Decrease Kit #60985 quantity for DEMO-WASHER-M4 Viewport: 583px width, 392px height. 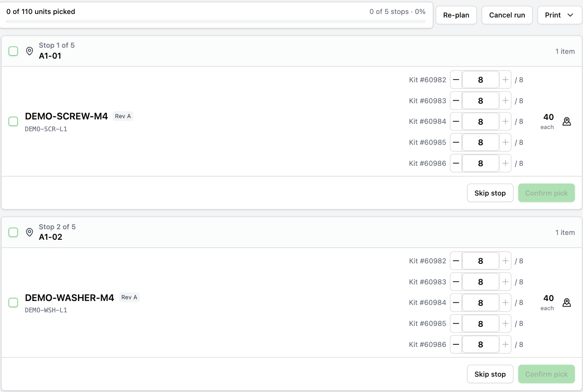pos(456,323)
